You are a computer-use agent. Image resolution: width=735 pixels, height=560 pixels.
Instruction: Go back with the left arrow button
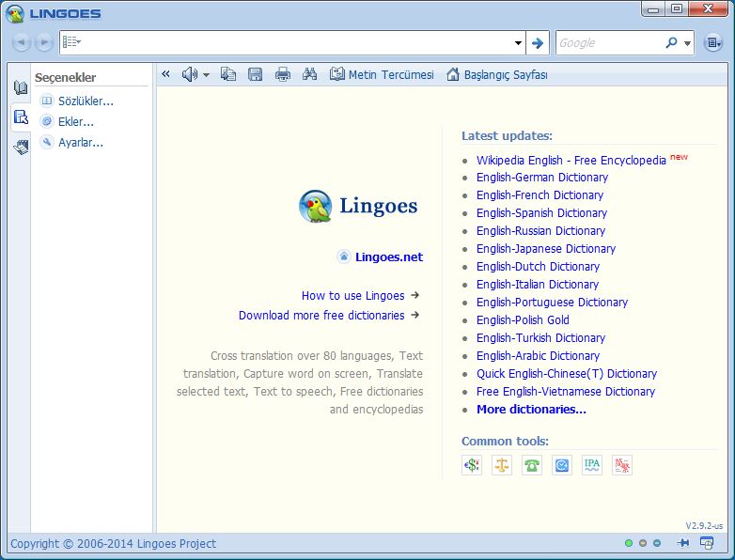(21, 42)
